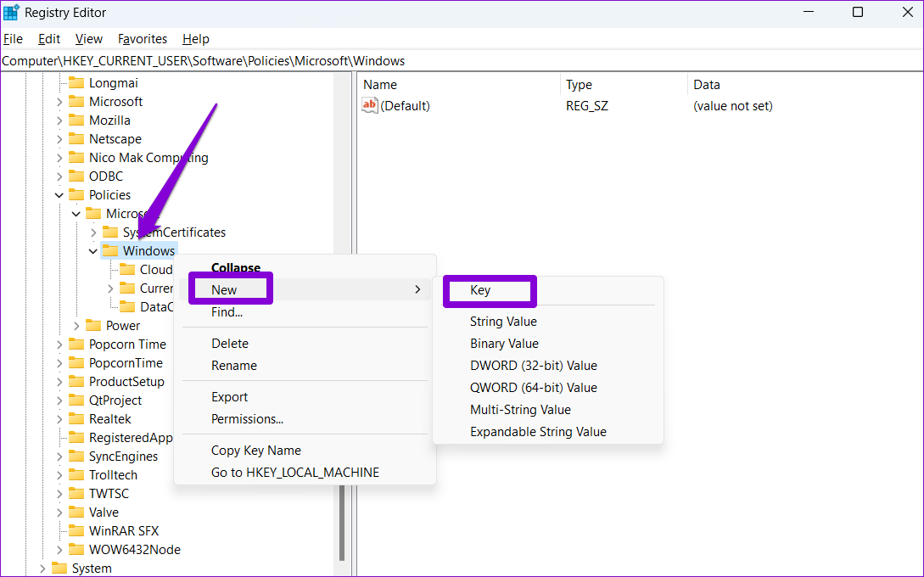Select the WinRAR SFX folder icon
The width and height of the screenshot is (924, 577).
[x=76, y=531]
